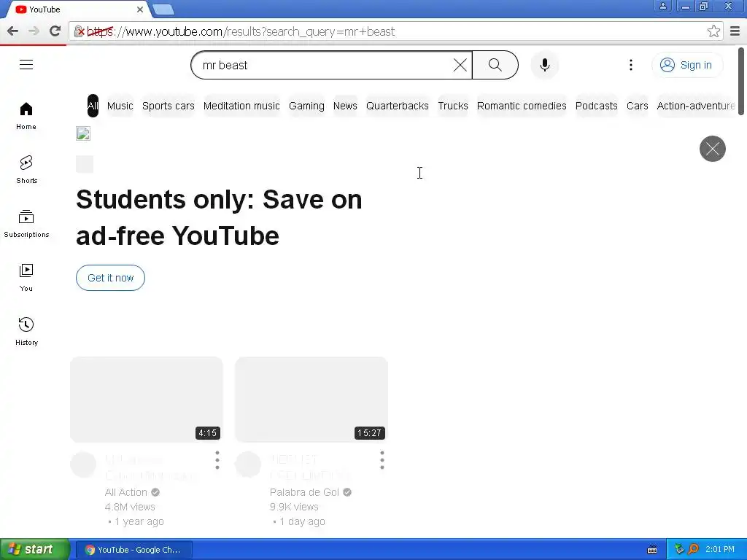The height and width of the screenshot is (560, 747).
Task: Open options menu for Palabra de Gol video
Action: click(x=382, y=460)
